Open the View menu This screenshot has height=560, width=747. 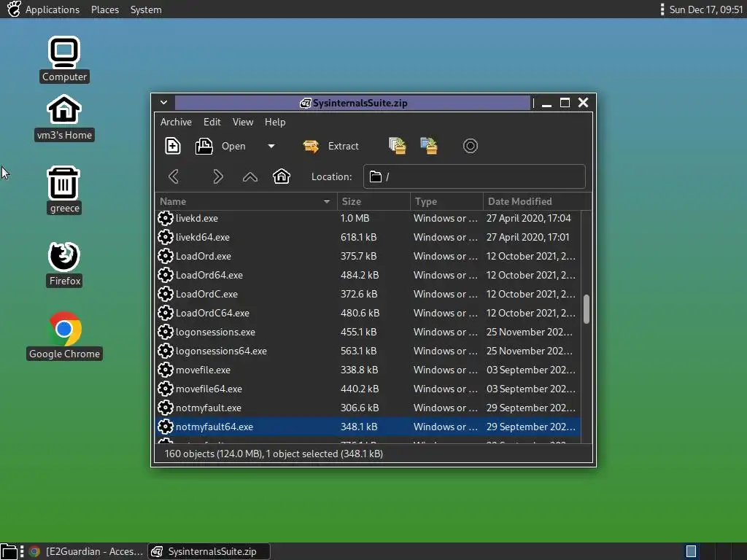(243, 122)
